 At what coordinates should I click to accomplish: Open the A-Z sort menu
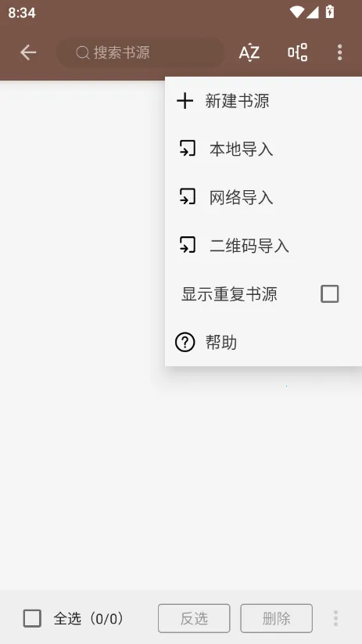click(249, 52)
